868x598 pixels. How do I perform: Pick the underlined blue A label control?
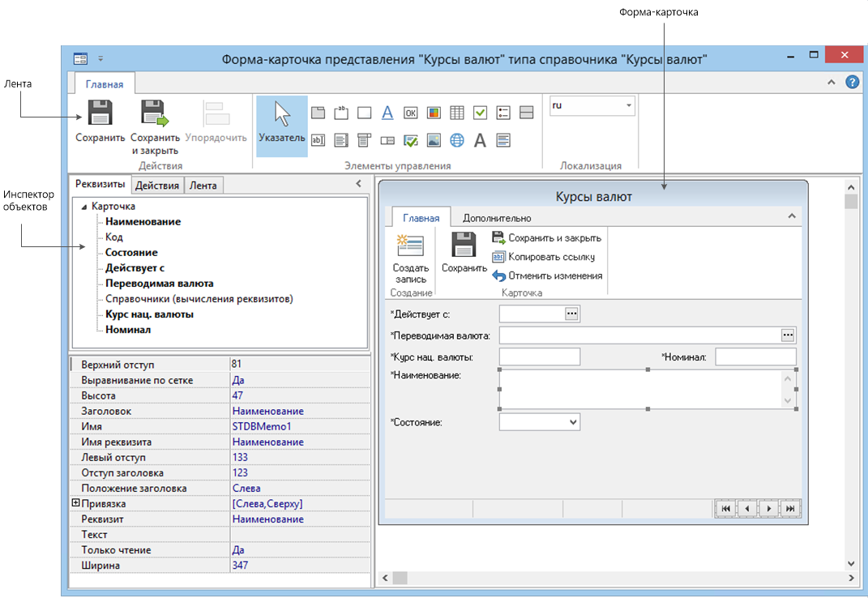click(387, 113)
